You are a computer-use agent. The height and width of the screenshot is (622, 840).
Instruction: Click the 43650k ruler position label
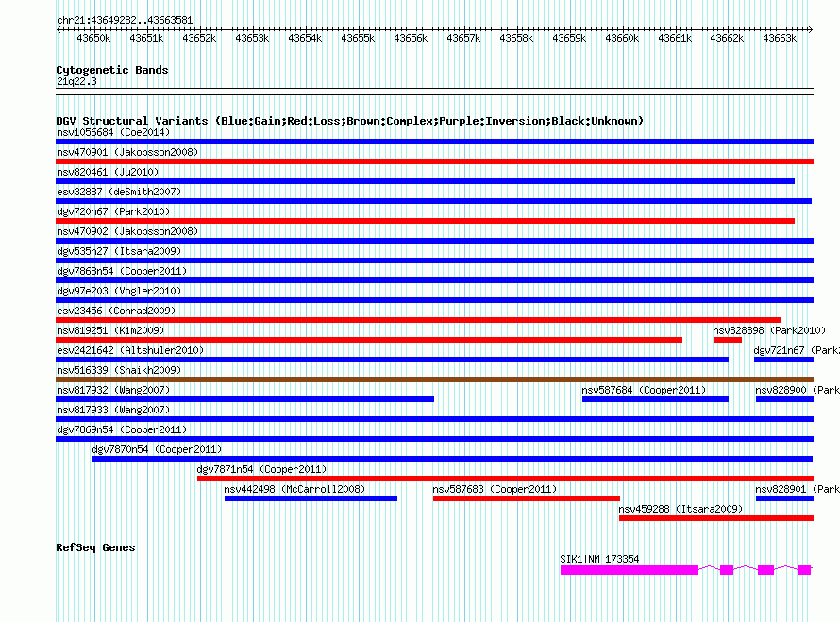[93, 38]
